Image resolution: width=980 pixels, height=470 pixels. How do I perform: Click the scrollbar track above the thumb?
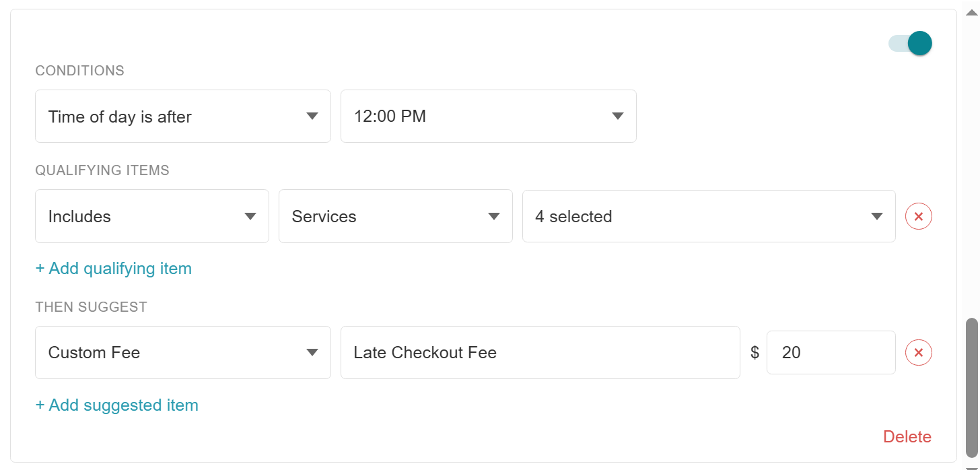(x=972, y=168)
